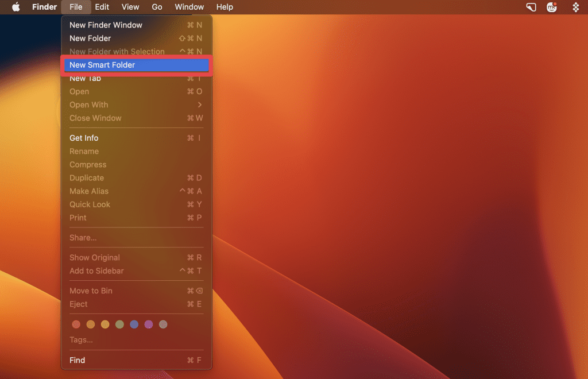
Task: Apply the orange tag color
Action: pyautogui.click(x=90, y=324)
